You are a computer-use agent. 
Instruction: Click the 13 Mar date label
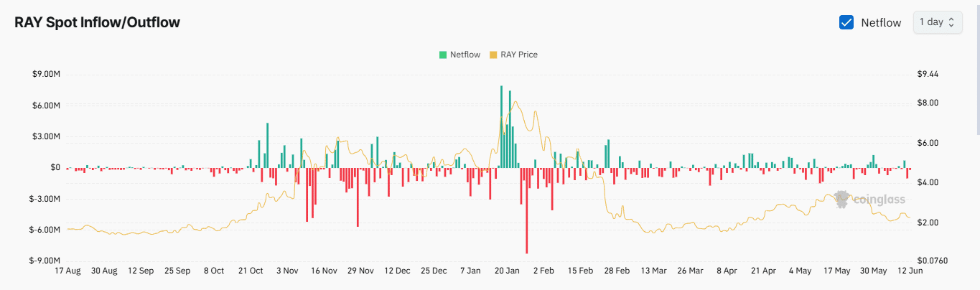[653, 271]
